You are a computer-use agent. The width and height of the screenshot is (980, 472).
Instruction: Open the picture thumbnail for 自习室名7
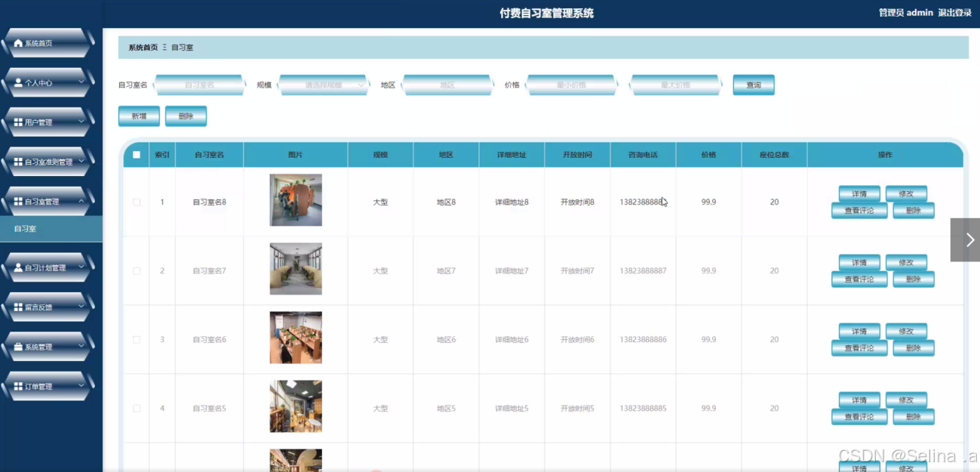[296, 269]
